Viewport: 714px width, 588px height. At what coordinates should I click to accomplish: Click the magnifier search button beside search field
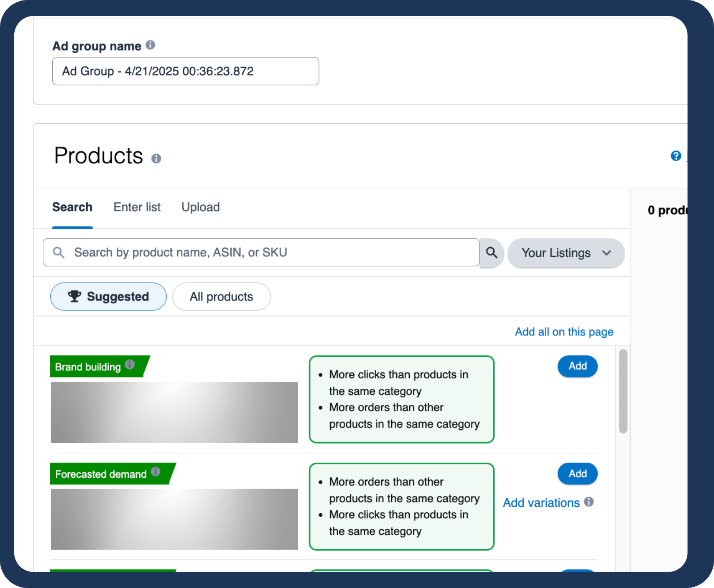click(491, 252)
